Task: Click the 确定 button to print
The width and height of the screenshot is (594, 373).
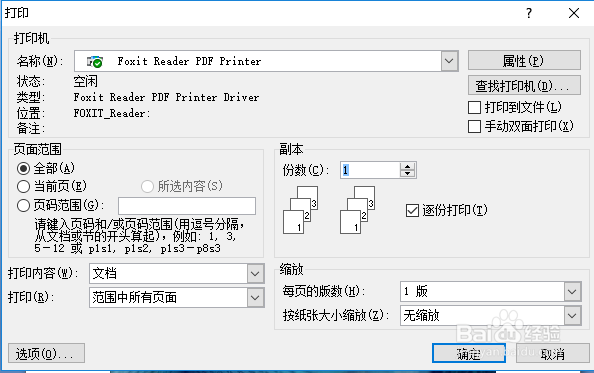Action: 469,354
